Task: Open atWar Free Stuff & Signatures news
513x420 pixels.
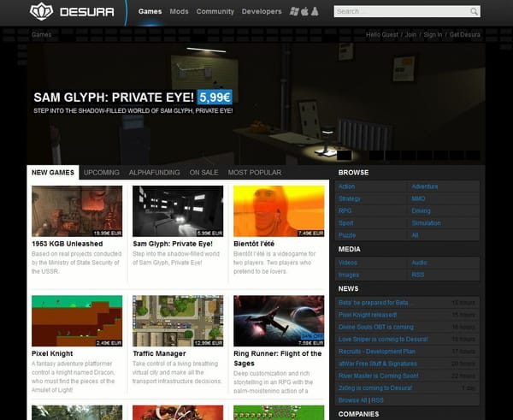Action: (x=378, y=364)
